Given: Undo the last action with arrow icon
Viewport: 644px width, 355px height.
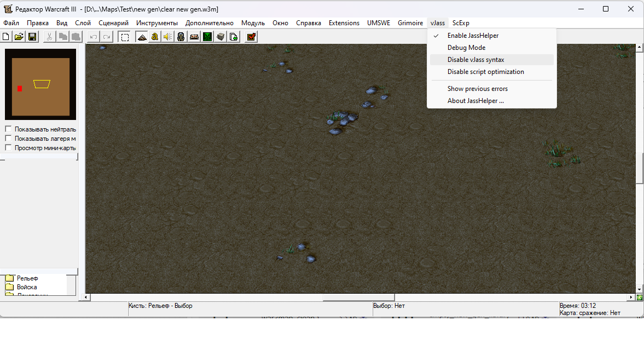Looking at the screenshot, I should pos(93,37).
